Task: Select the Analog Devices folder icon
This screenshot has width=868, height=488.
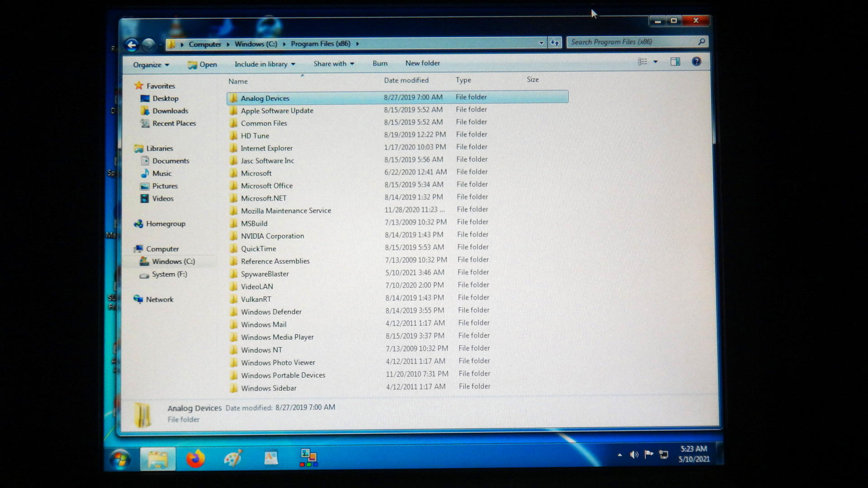Action: (x=234, y=98)
